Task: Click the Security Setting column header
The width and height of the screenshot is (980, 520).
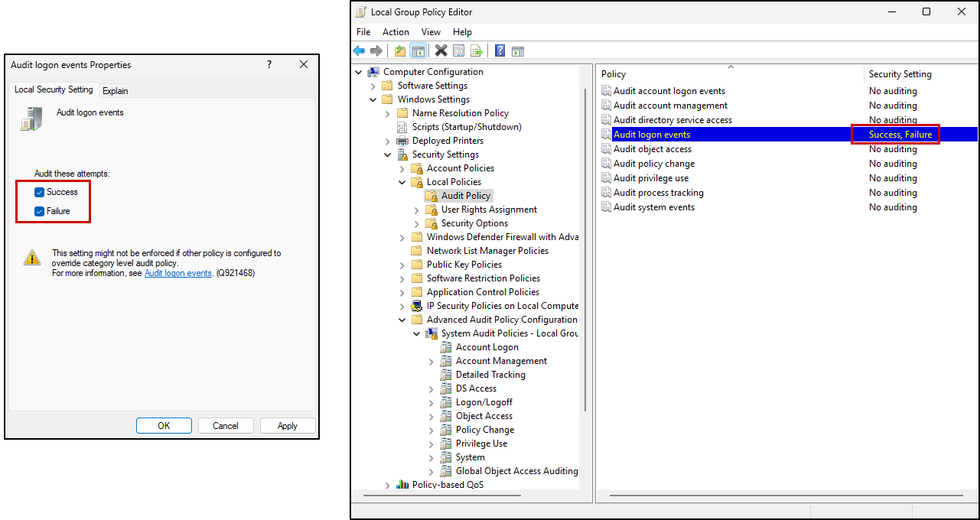Action: click(x=900, y=74)
